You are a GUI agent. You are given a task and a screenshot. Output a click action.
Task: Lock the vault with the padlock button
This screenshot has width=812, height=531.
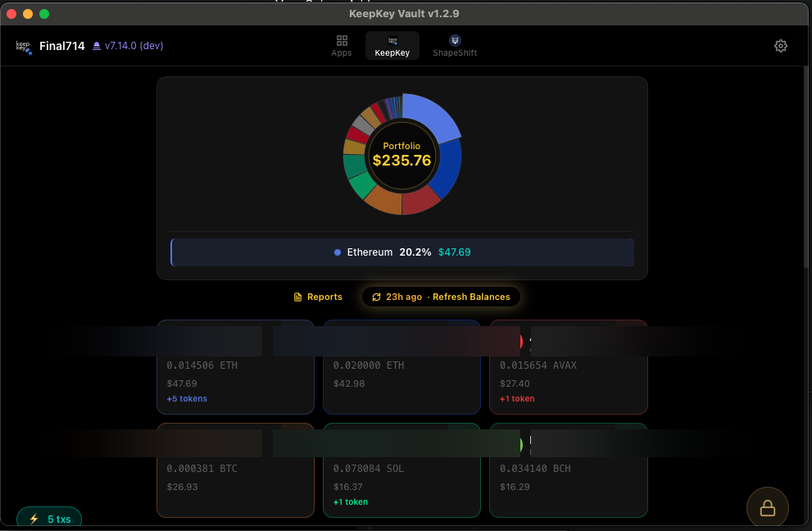click(767, 508)
